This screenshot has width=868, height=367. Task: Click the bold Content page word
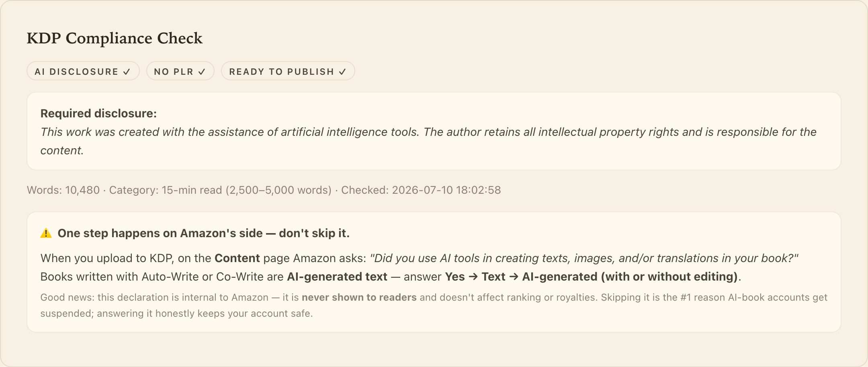pos(237,258)
